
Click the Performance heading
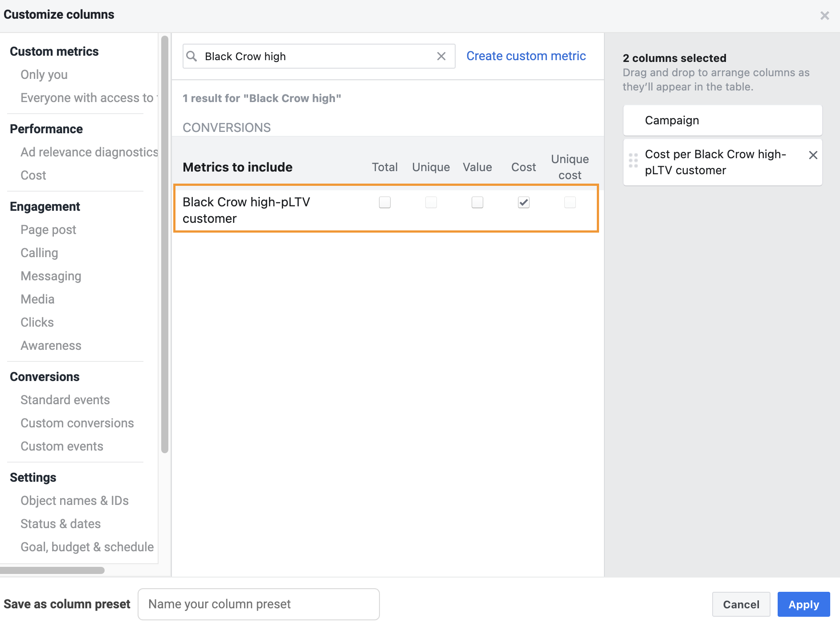pos(46,129)
